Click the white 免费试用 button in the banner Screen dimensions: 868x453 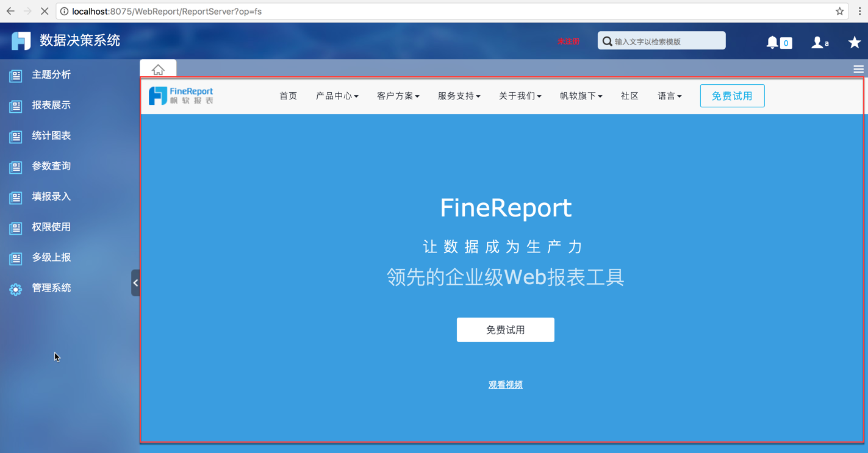click(x=506, y=330)
